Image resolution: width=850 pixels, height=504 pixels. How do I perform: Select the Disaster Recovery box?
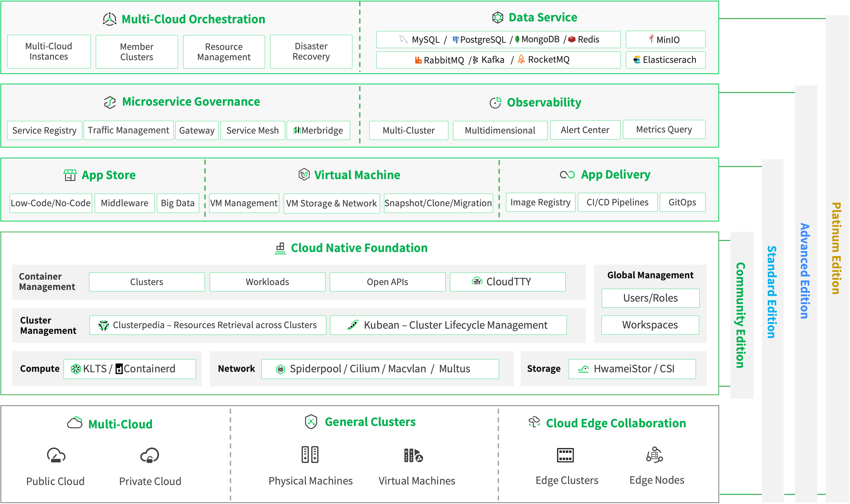point(311,52)
